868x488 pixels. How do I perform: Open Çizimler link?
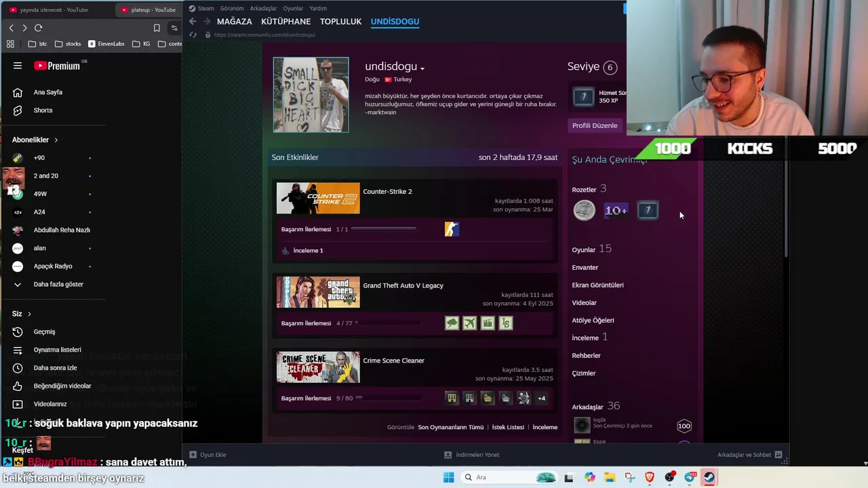(x=584, y=373)
